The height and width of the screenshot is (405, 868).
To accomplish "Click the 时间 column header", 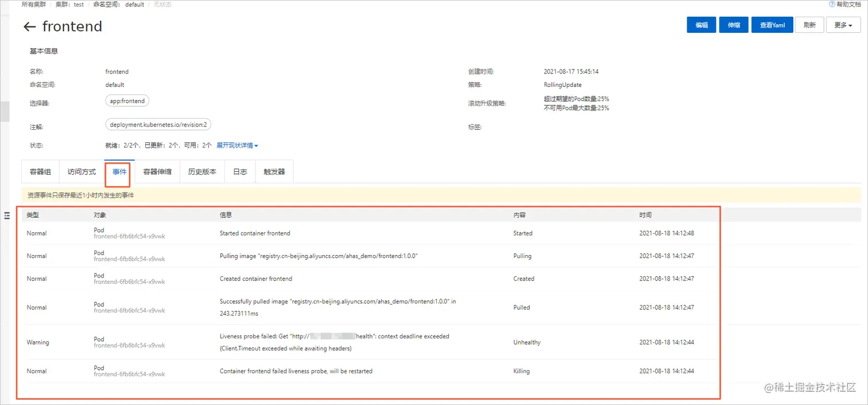I will (645, 215).
